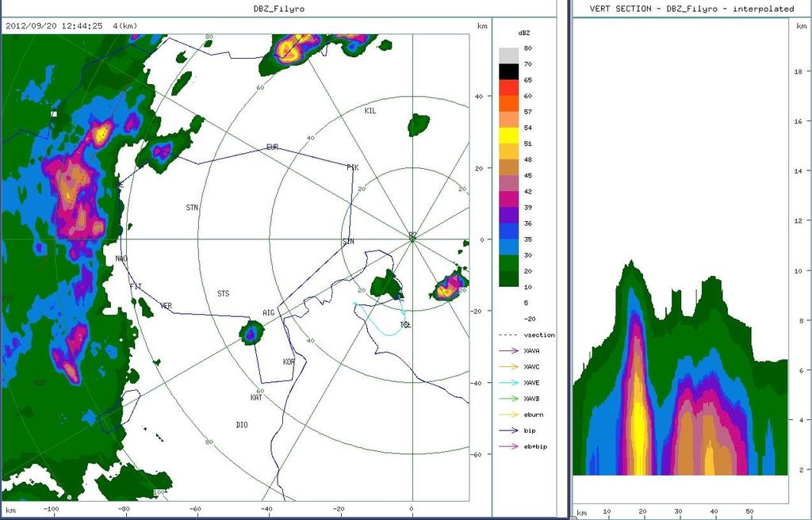The width and height of the screenshot is (812, 520).
Task: Select the black 65-70 dBZ swatch
Action: click(x=508, y=72)
